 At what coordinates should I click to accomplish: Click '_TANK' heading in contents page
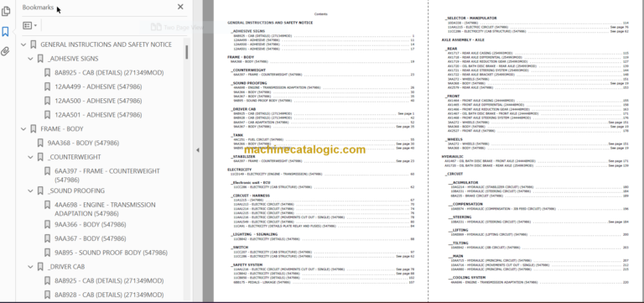237,135
